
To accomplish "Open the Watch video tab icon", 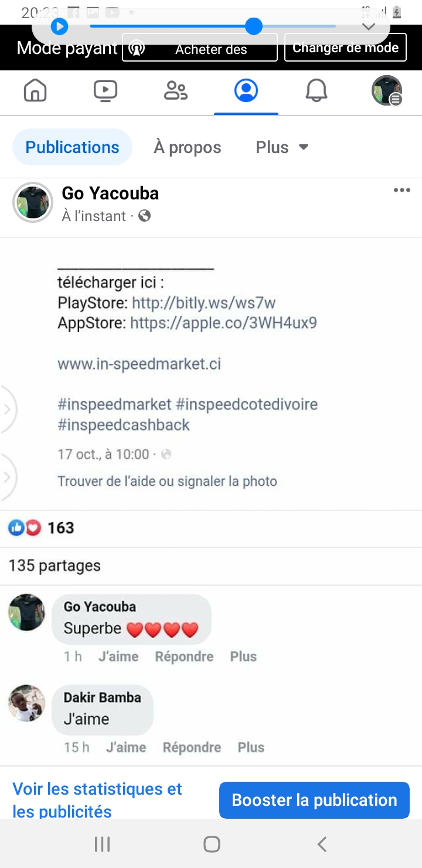I will click(x=105, y=91).
